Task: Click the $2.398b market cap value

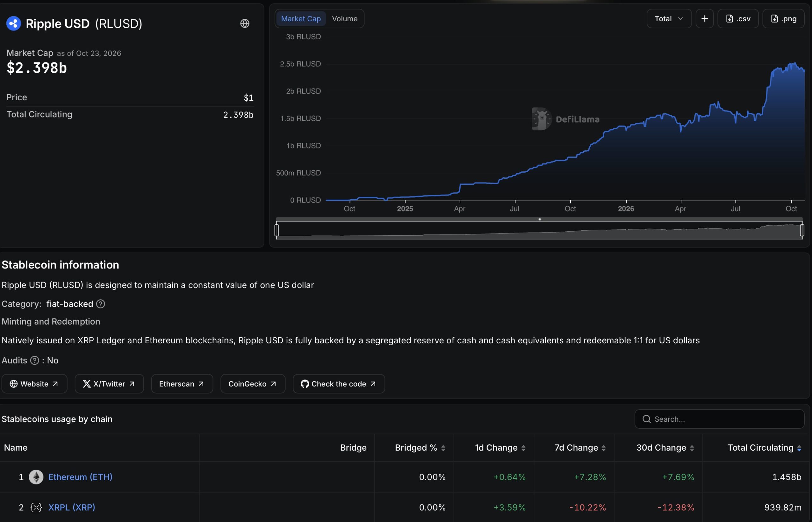Action: click(36, 68)
